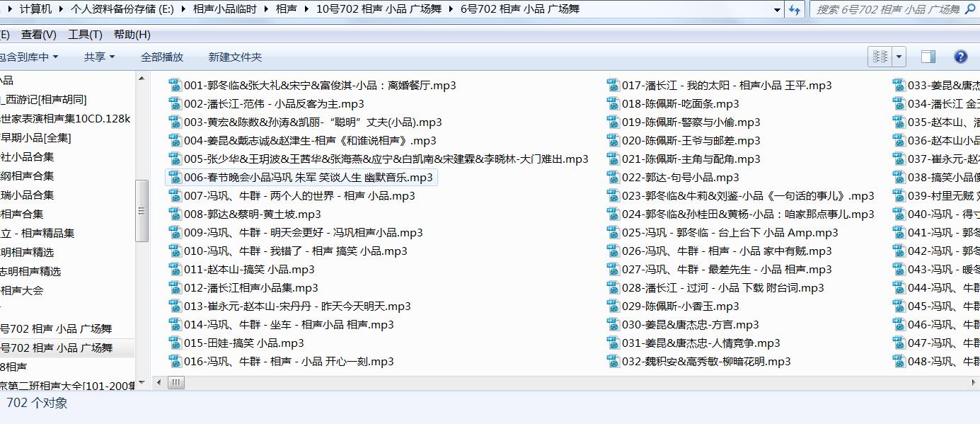Viewport: 980px width, 424px height.
Task: Open the 帮助(H) menu
Action: click(132, 35)
